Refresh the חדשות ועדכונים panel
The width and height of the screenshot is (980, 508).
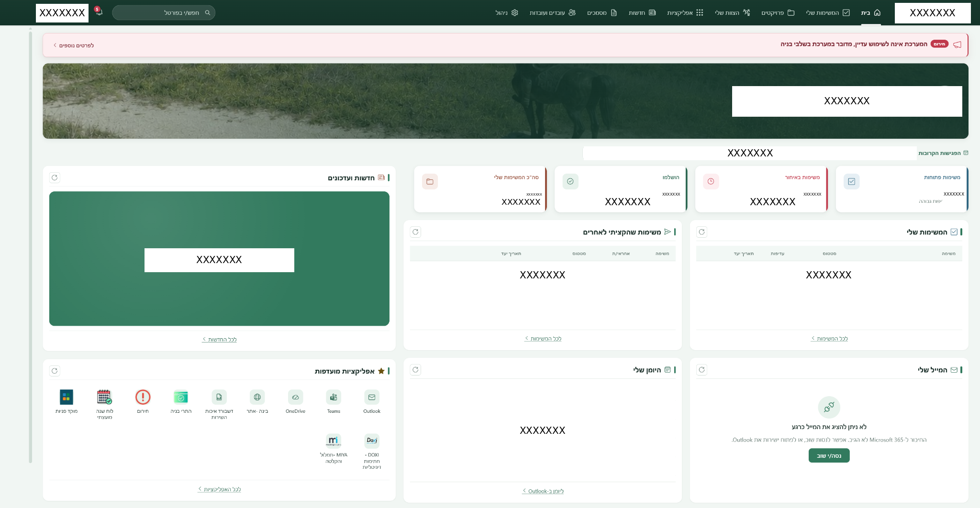[55, 177]
